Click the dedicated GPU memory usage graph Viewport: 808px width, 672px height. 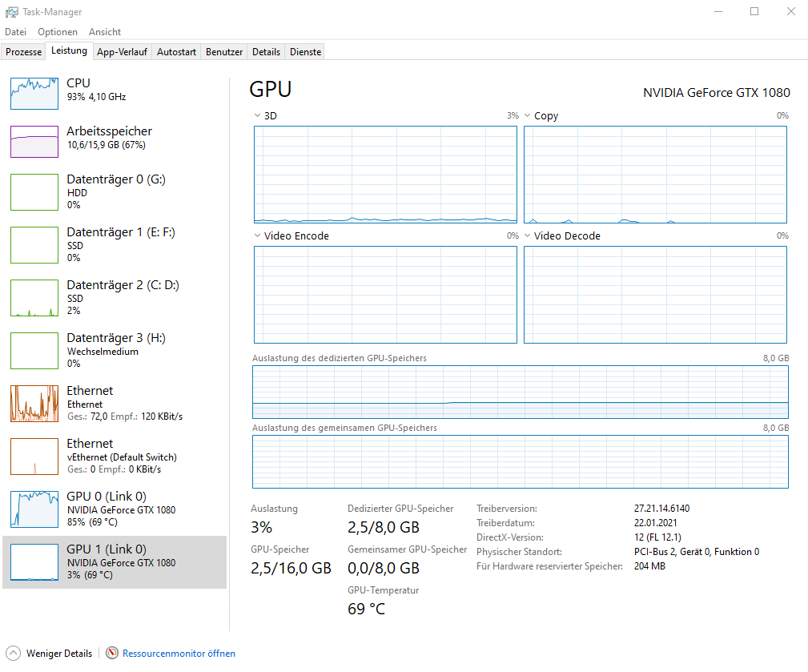521,392
